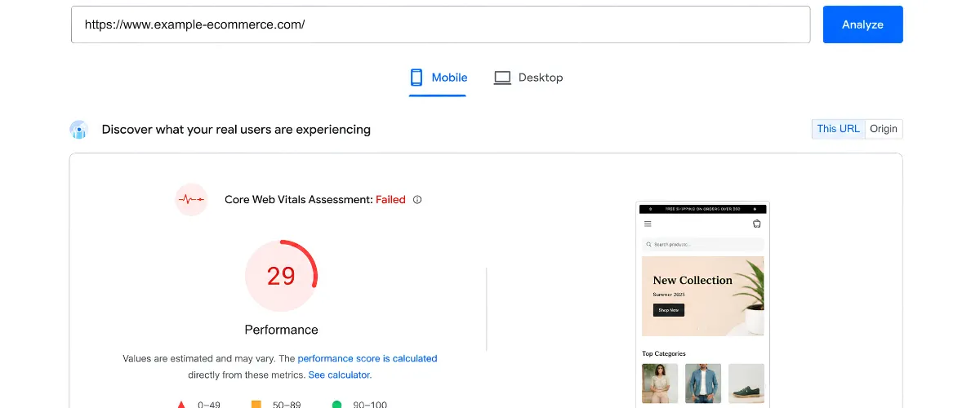The image size is (980, 408).
Task: Click the Core Web Vitals Assessment text
Action: (x=299, y=199)
